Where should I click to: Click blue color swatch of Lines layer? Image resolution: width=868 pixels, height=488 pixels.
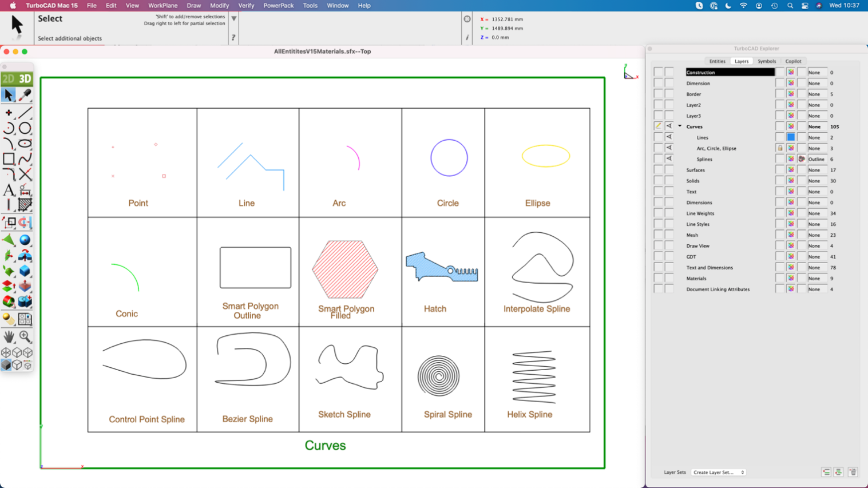(791, 137)
